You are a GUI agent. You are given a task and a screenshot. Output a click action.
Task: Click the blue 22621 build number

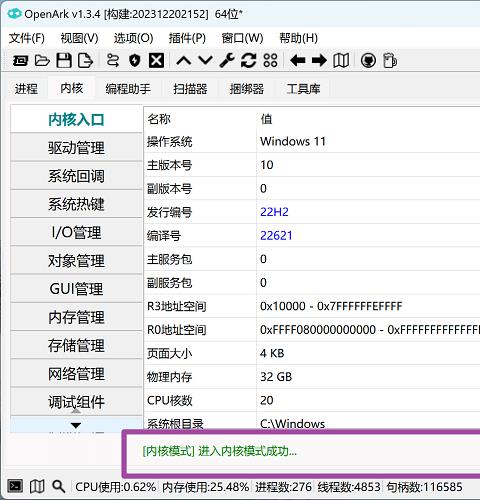coord(276,236)
